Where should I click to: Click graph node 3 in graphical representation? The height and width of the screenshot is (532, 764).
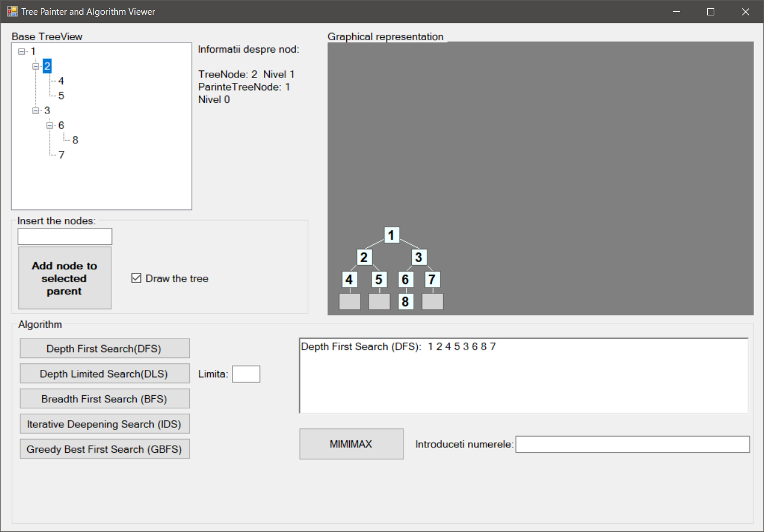point(419,257)
